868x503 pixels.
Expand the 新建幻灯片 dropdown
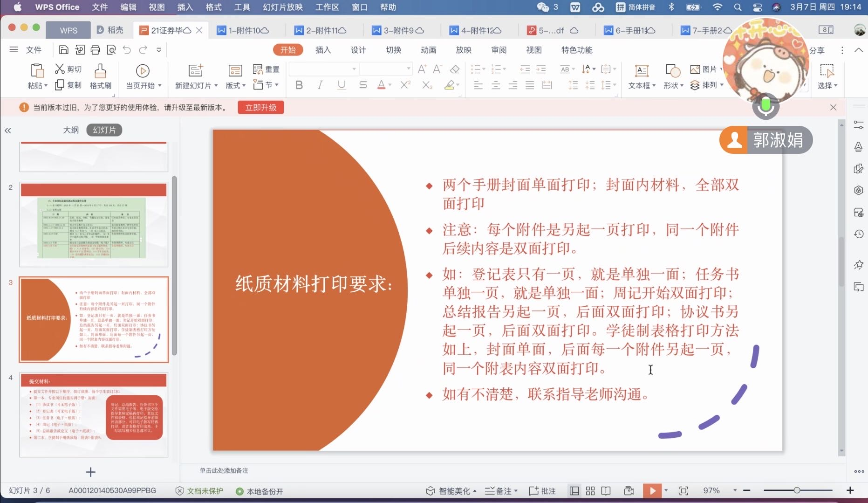click(x=215, y=86)
